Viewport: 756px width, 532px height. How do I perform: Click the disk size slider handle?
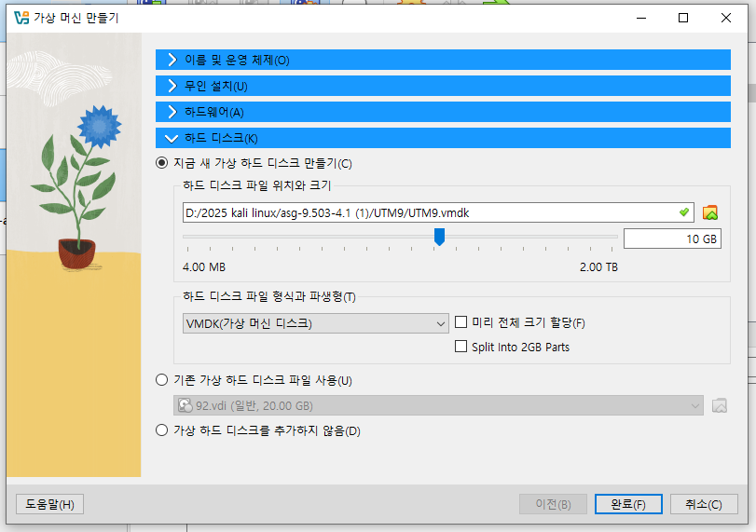(x=439, y=237)
